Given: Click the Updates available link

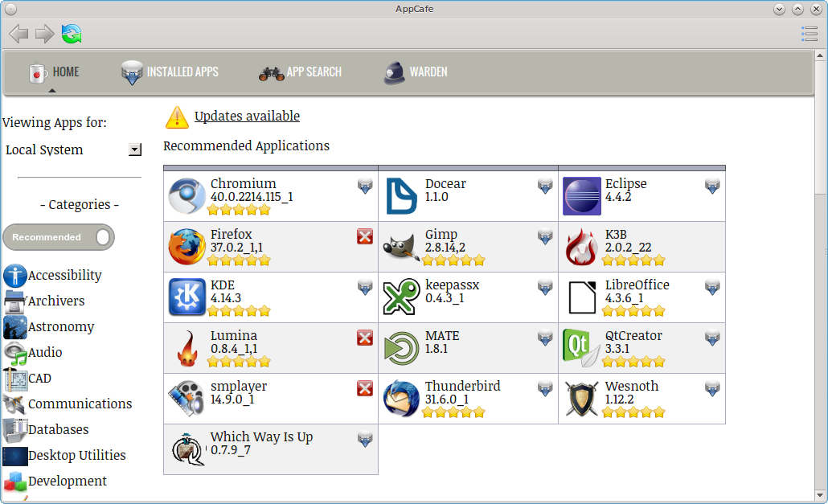Looking at the screenshot, I should pos(247,116).
